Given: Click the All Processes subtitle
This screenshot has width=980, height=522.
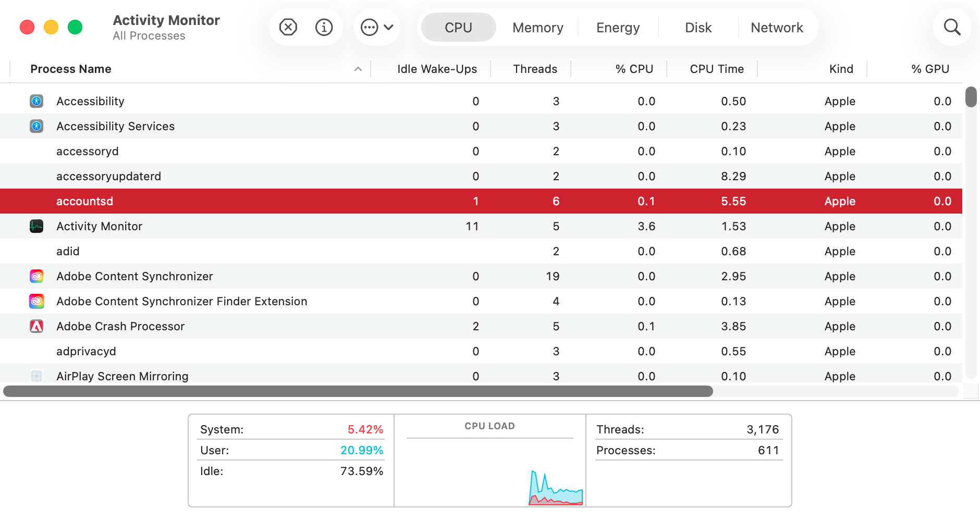Looking at the screenshot, I should [149, 35].
